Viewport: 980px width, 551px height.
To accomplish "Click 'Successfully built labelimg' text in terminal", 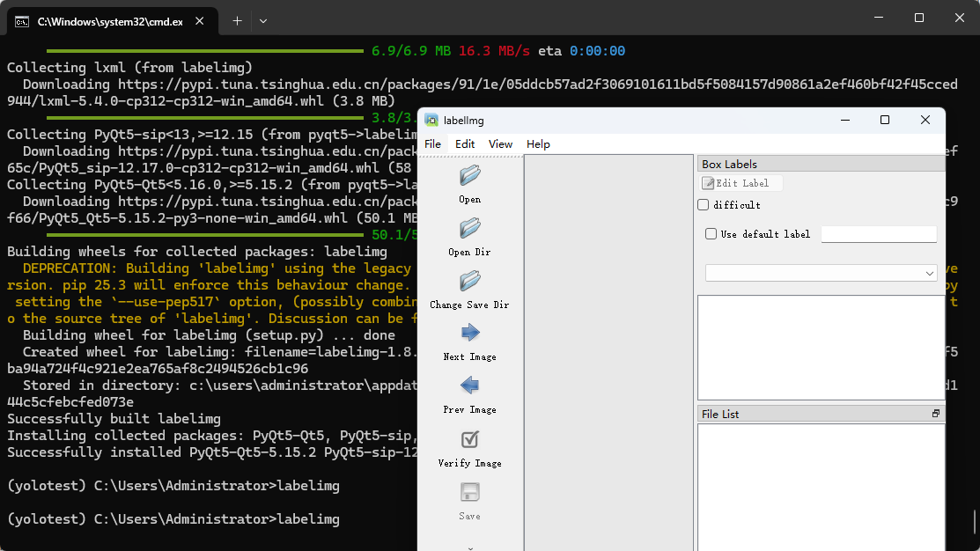I will pos(114,419).
